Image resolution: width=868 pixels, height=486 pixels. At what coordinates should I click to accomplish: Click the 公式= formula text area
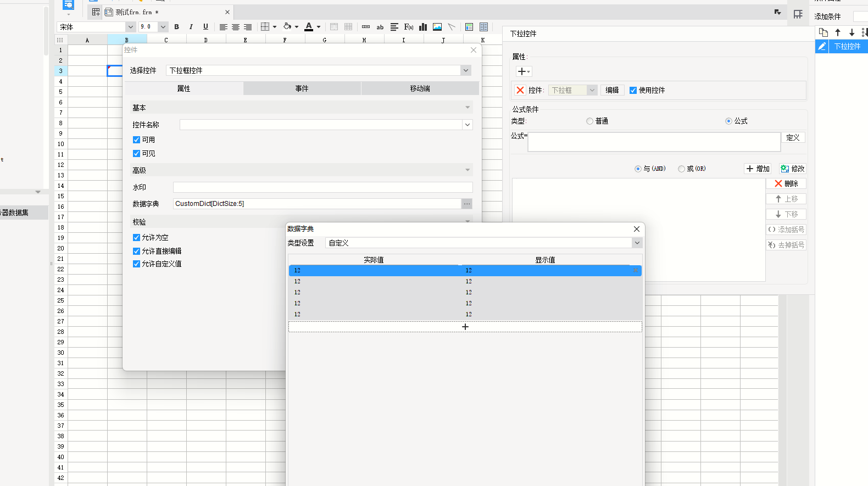tap(654, 142)
